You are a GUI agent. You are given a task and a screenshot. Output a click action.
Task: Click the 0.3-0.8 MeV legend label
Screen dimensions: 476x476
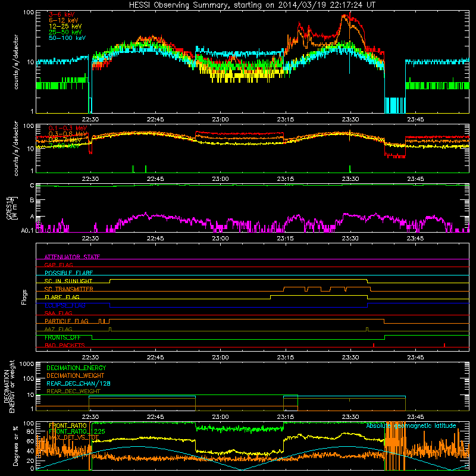[x=68, y=134]
